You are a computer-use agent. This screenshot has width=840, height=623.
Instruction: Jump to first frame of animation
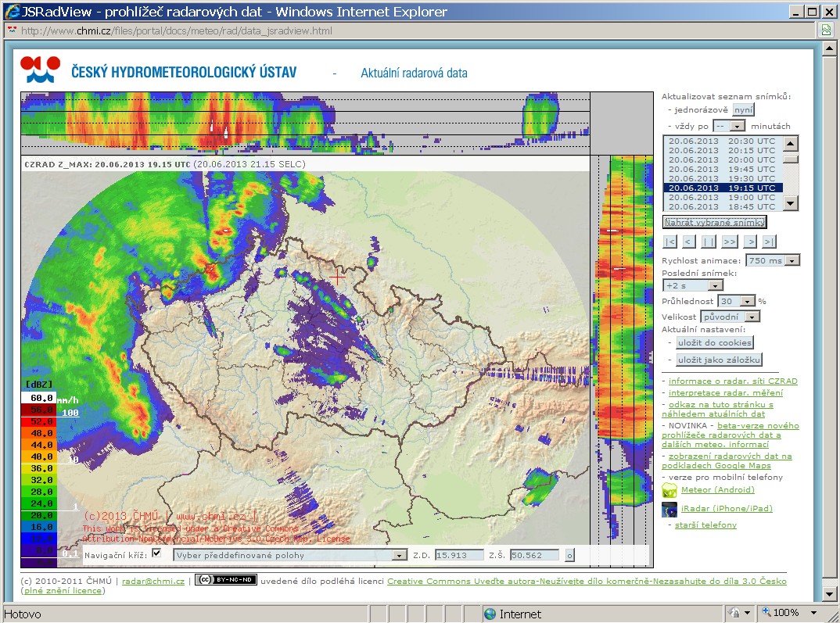coord(669,242)
